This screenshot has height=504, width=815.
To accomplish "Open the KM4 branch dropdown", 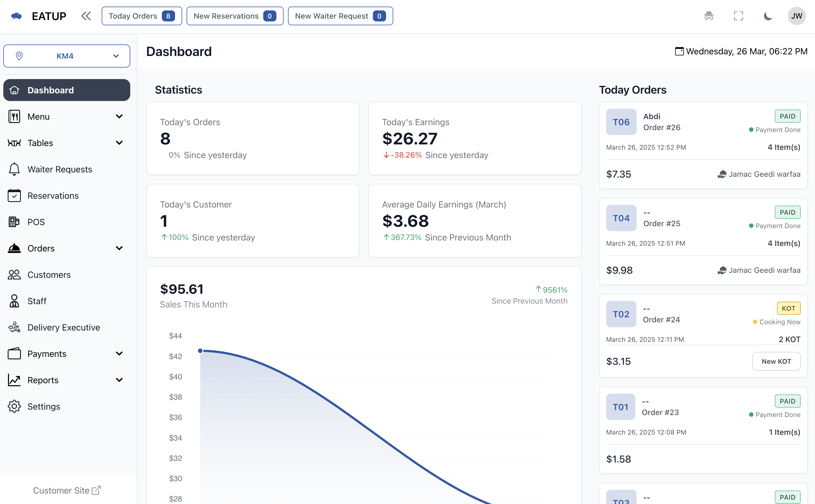I will coord(67,56).
